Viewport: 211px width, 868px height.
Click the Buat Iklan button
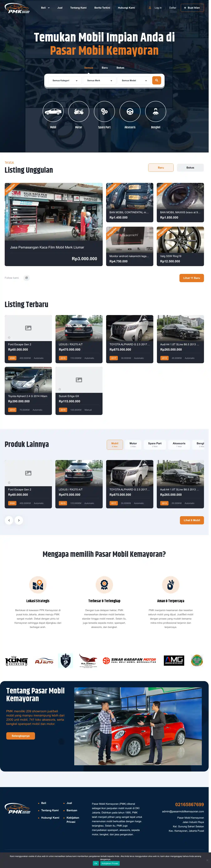tap(192, 8)
